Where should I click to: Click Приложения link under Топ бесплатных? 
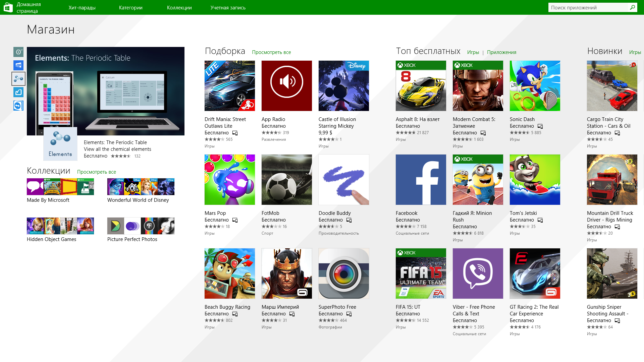coord(501,52)
